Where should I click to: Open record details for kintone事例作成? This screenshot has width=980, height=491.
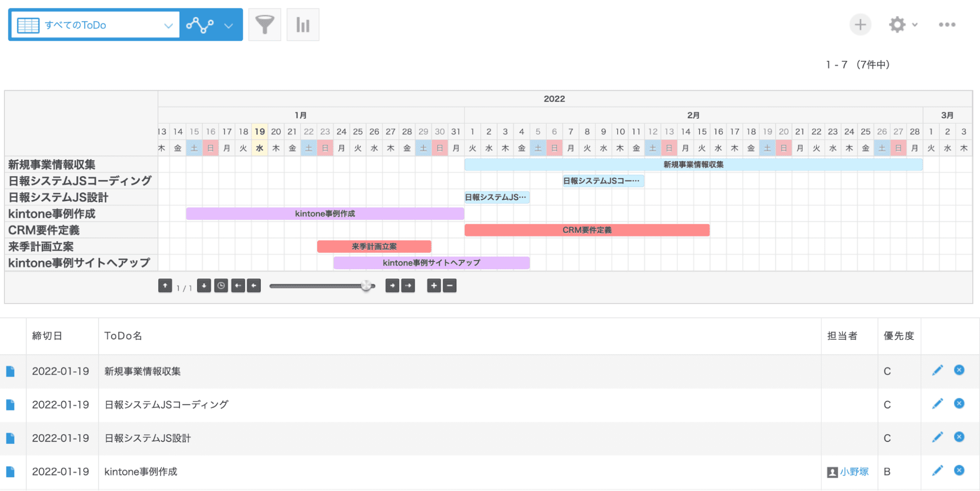point(10,471)
